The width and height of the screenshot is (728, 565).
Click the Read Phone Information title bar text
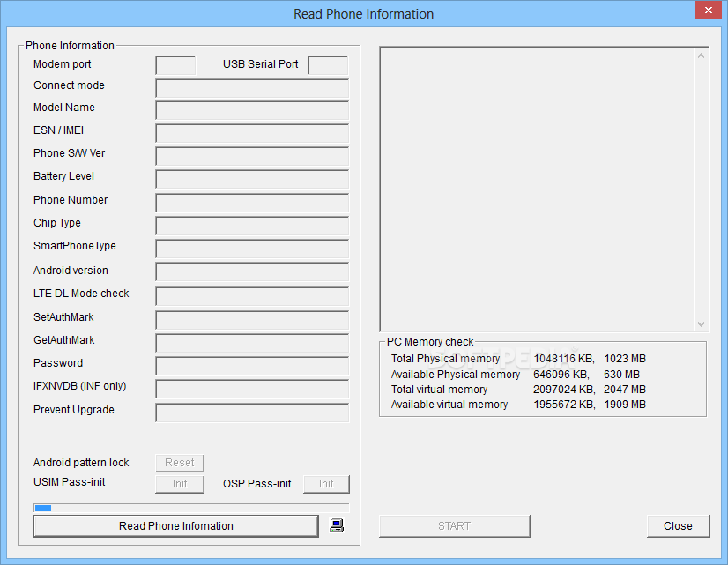point(363,14)
